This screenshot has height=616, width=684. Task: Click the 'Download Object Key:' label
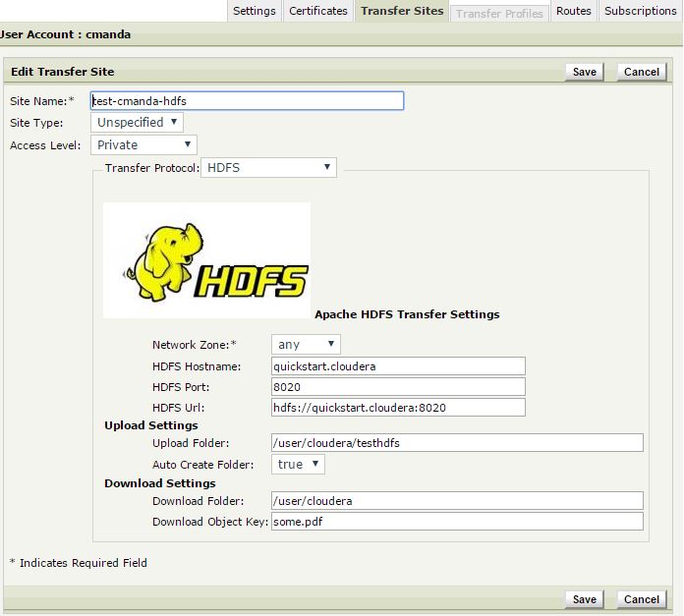pos(210,522)
